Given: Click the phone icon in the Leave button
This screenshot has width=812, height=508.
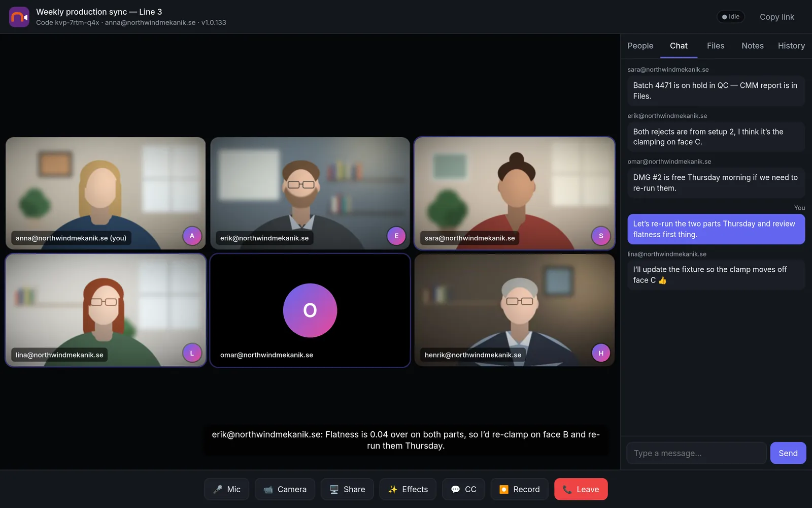Looking at the screenshot, I should tap(567, 489).
